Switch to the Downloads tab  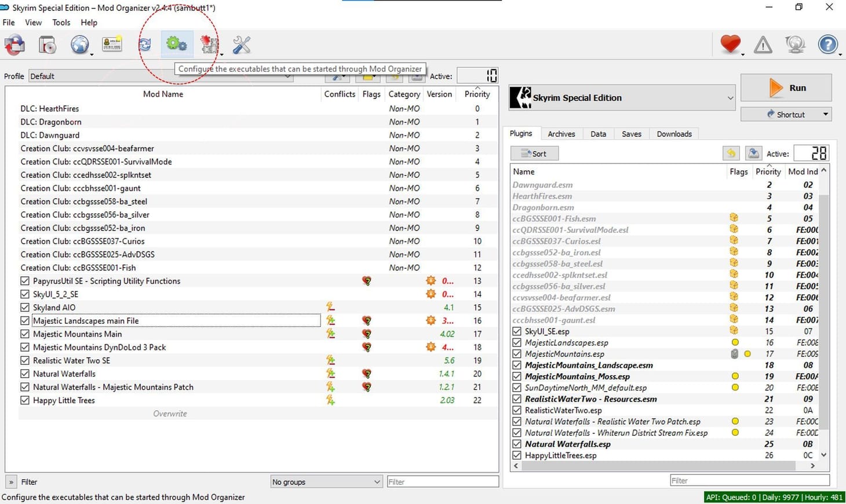point(674,134)
